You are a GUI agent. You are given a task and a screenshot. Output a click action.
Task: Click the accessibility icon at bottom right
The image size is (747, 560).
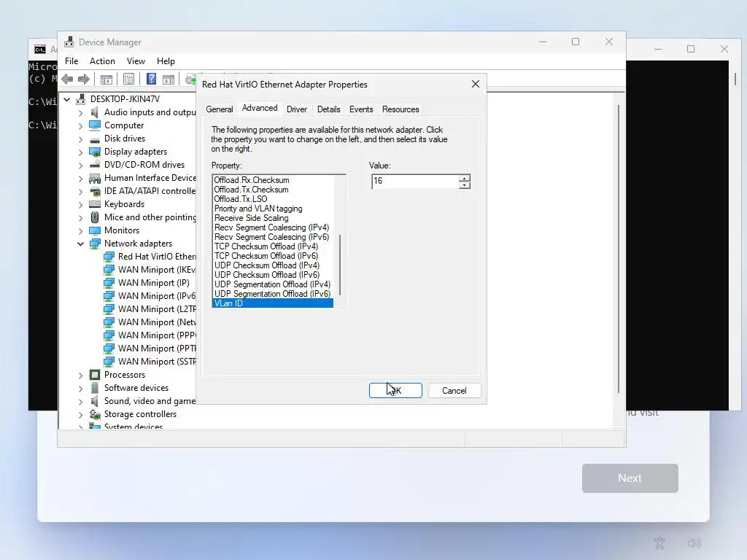[x=659, y=542]
